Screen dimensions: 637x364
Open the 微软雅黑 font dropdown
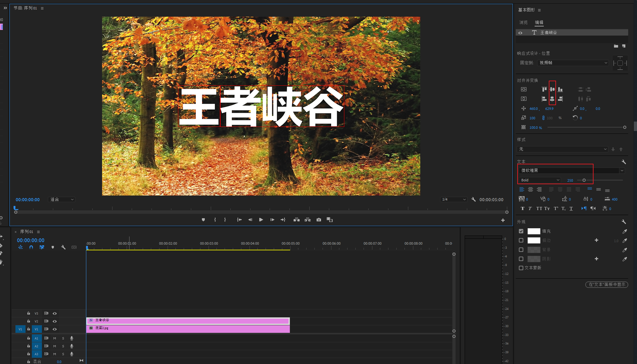pos(622,171)
